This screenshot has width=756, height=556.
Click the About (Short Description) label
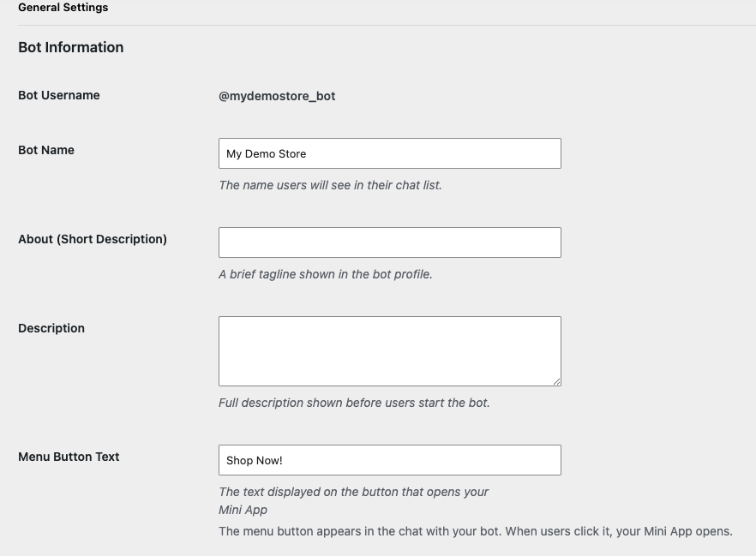coord(93,239)
